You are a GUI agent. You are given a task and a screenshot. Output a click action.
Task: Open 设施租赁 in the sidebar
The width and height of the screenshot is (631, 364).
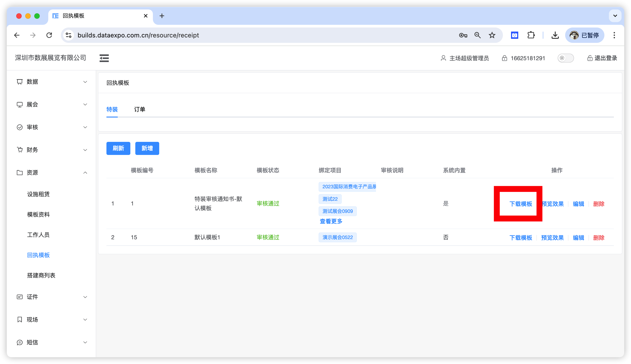[x=38, y=194]
